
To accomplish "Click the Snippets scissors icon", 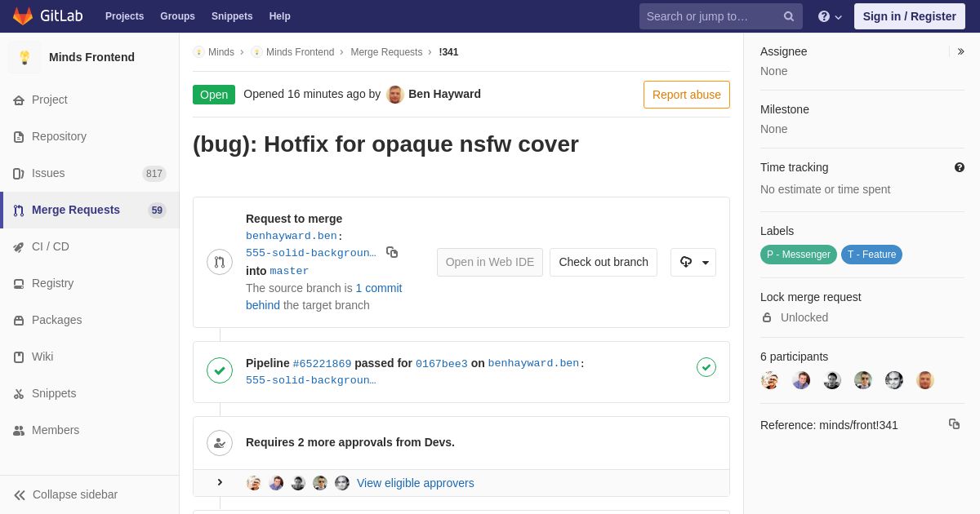I will pos(19,394).
